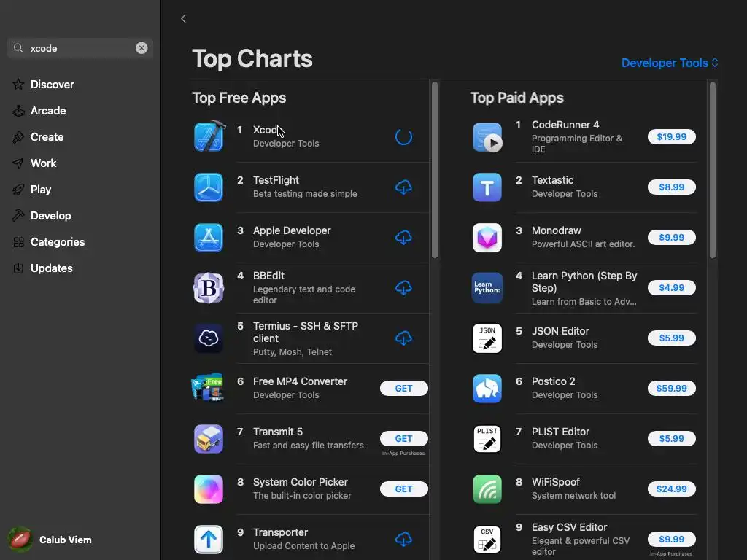This screenshot has height=560, width=747.
Task: Click the Top Free Apps scrollbar
Action: pyautogui.click(x=435, y=170)
